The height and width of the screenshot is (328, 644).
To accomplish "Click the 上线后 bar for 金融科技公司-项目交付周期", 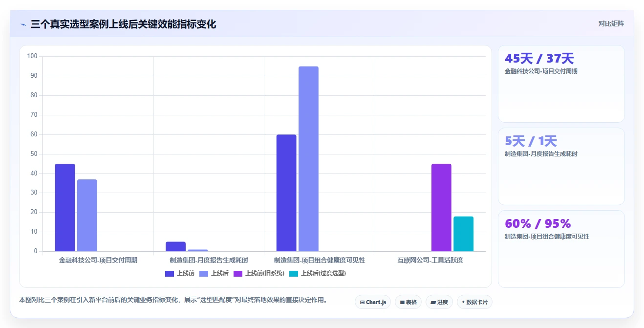I will [x=87, y=216].
